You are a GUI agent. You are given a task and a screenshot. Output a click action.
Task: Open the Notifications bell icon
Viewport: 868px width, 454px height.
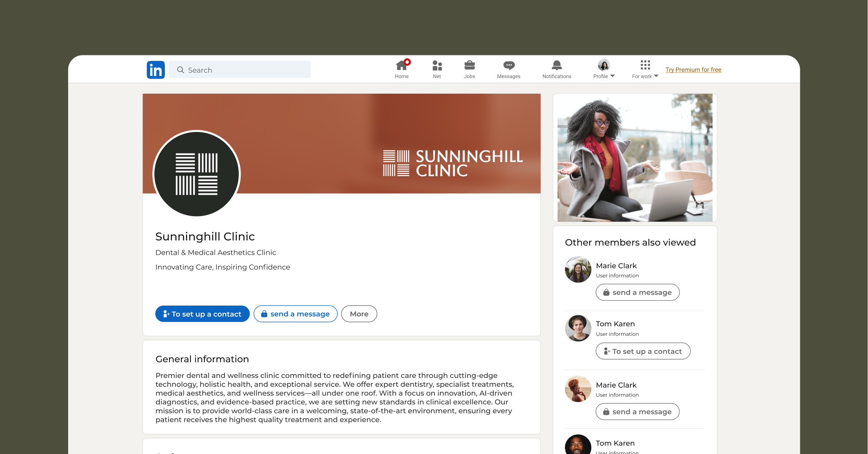coord(557,66)
